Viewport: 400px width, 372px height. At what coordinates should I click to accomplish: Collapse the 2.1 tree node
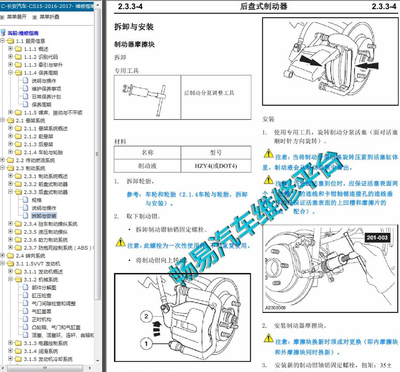tap(2, 120)
